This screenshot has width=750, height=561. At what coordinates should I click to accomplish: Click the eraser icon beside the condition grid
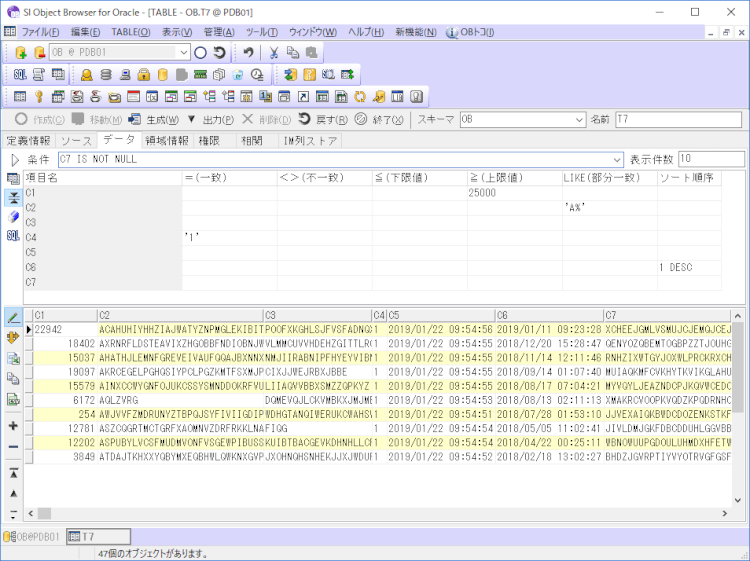tap(13, 216)
